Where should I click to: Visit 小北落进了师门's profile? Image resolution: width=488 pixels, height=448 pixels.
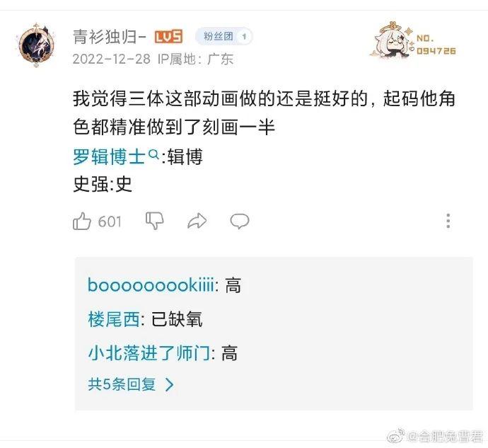[149, 353]
